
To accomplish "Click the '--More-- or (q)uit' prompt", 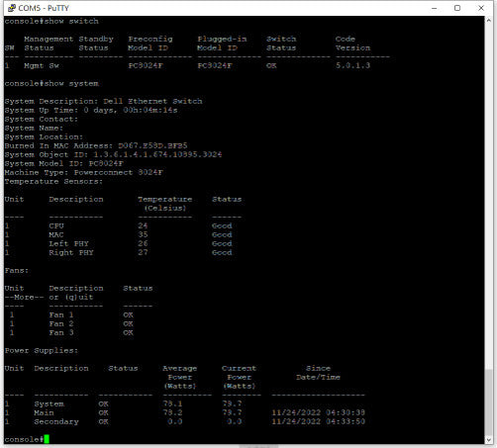I will pos(49,297).
